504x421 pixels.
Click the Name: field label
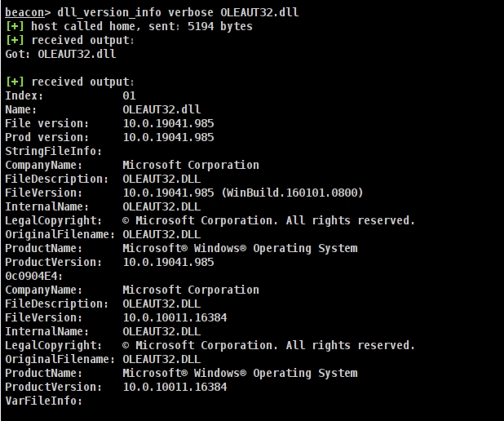[x=21, y=109]
